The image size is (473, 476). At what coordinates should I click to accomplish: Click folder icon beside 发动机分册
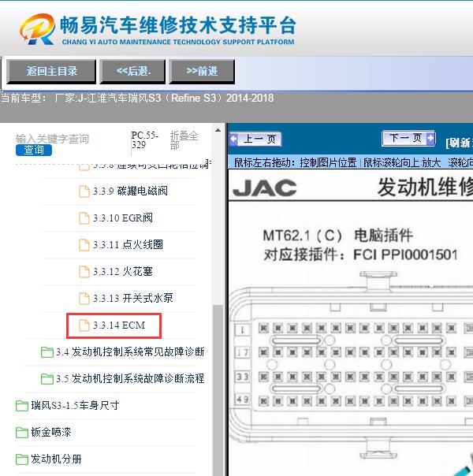pos(22,459)
